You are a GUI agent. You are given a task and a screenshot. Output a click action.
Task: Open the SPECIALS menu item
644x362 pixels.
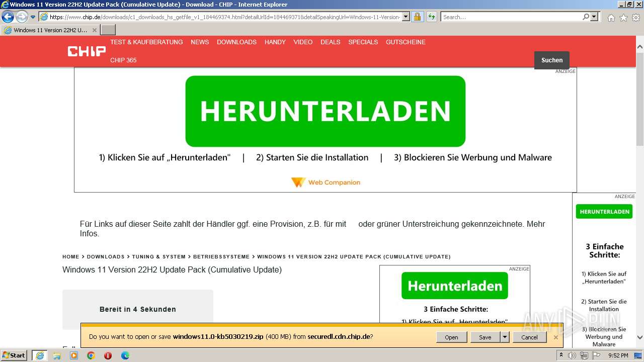pyautogui.click(x=363, y=42)
